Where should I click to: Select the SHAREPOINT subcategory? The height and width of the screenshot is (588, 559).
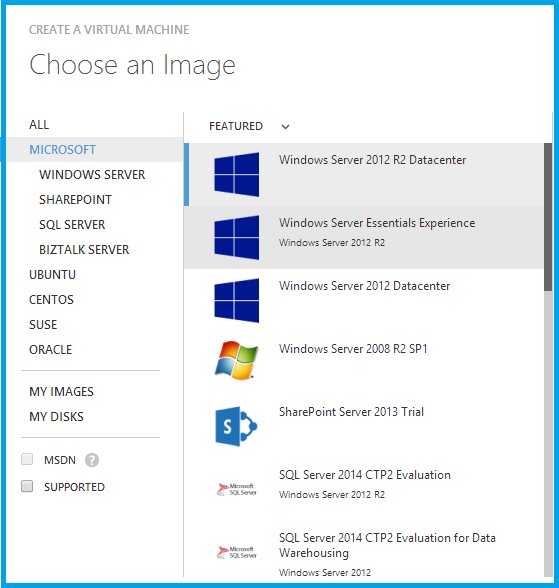(75, 200)
